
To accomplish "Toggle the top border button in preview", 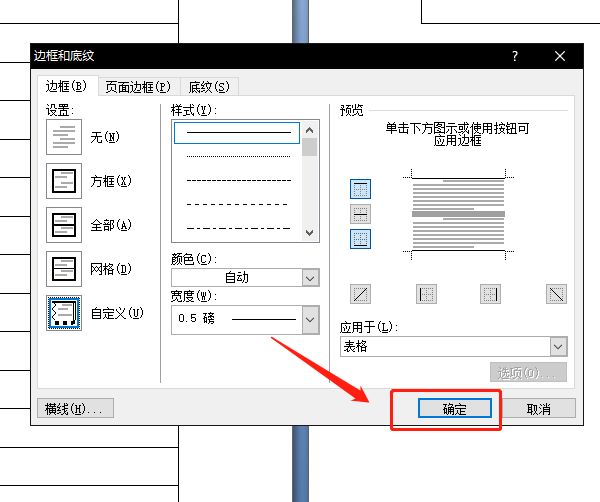I will (x=360, y=189).
